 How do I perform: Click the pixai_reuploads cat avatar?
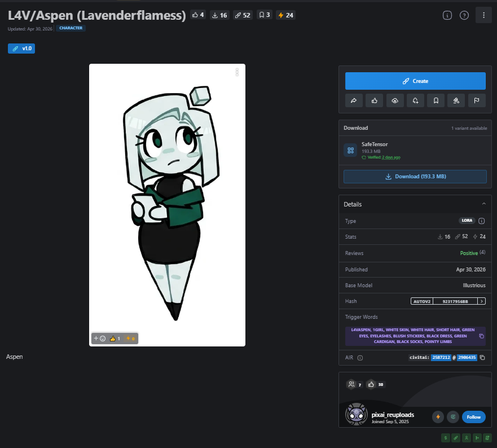(x=357, y=414)
